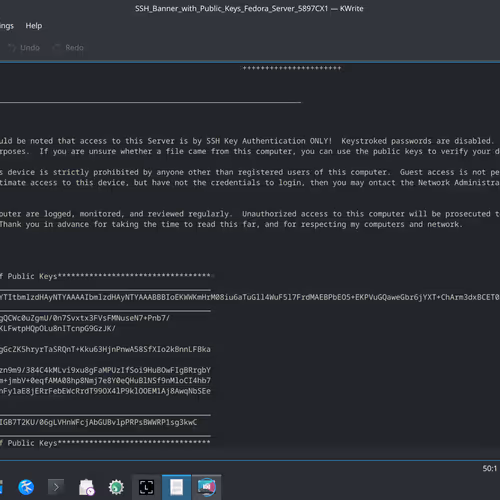Select the active KWrite taskbar entry
This screenshot has height=500, width=500.
click(x=176, y=487)
